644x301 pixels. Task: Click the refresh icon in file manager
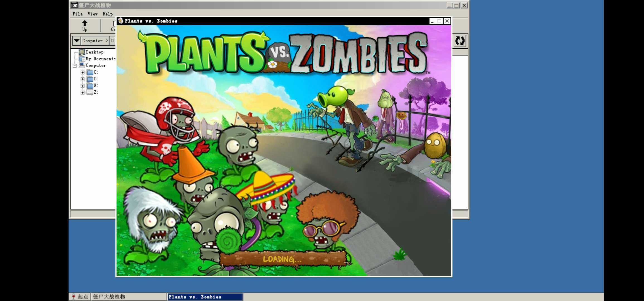(460, 41)
